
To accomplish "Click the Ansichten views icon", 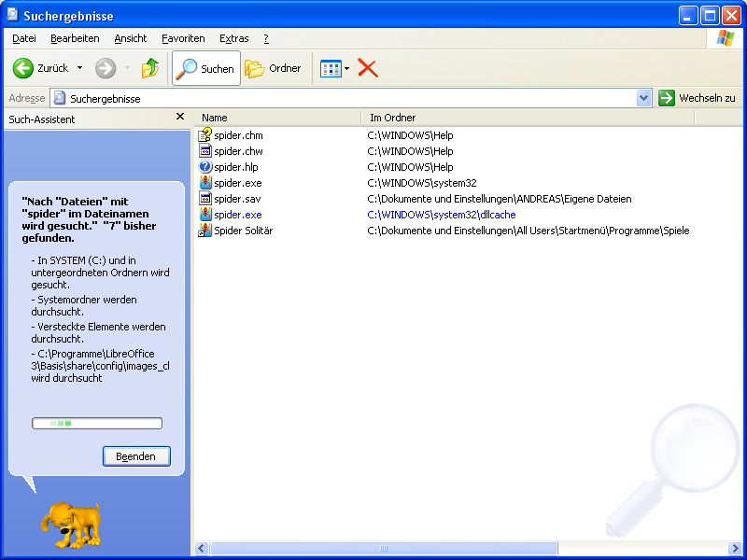I will [331, 68].
